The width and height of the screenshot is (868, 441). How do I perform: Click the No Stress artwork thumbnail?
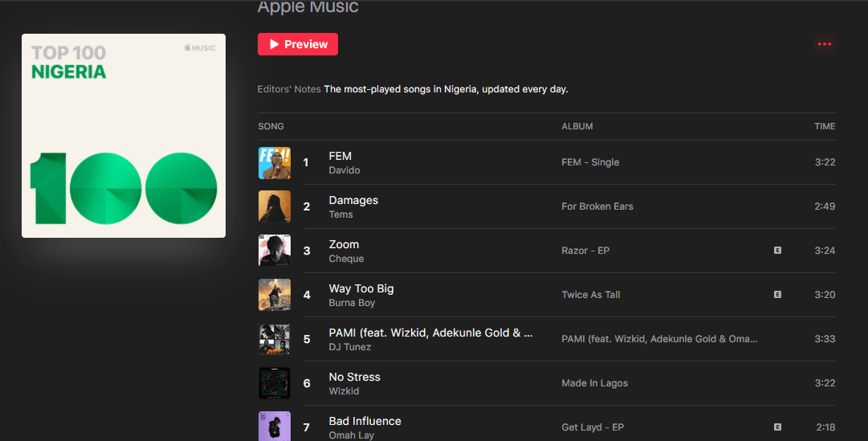click(274, 383)
